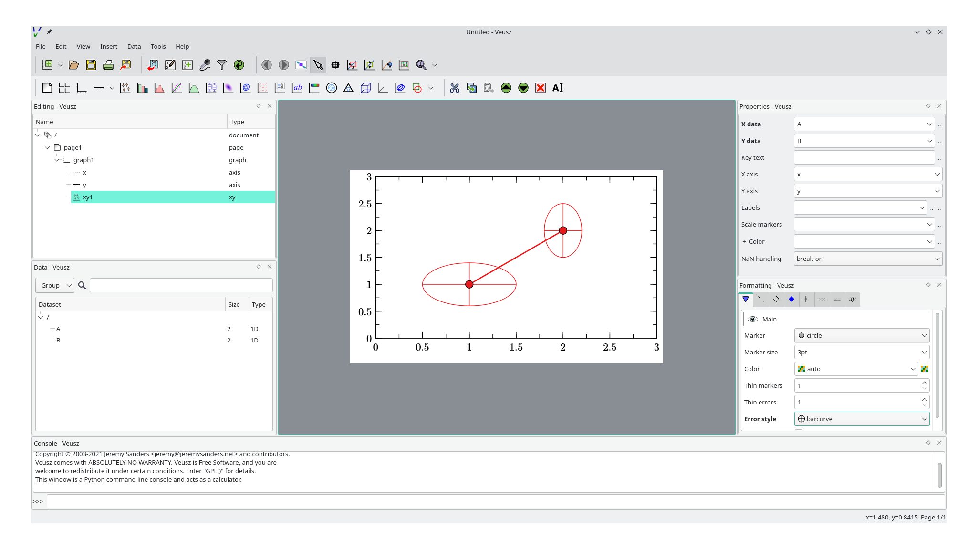Activate the zoom into graph tool
The width and height of the screenshot is (978, 560).
(x=352, y=65)
